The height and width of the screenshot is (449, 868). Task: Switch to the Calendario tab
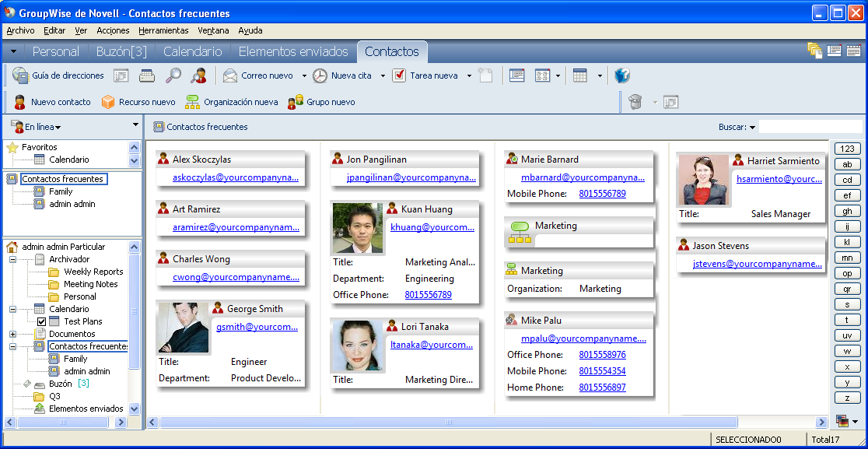click(x=192, y=51)
